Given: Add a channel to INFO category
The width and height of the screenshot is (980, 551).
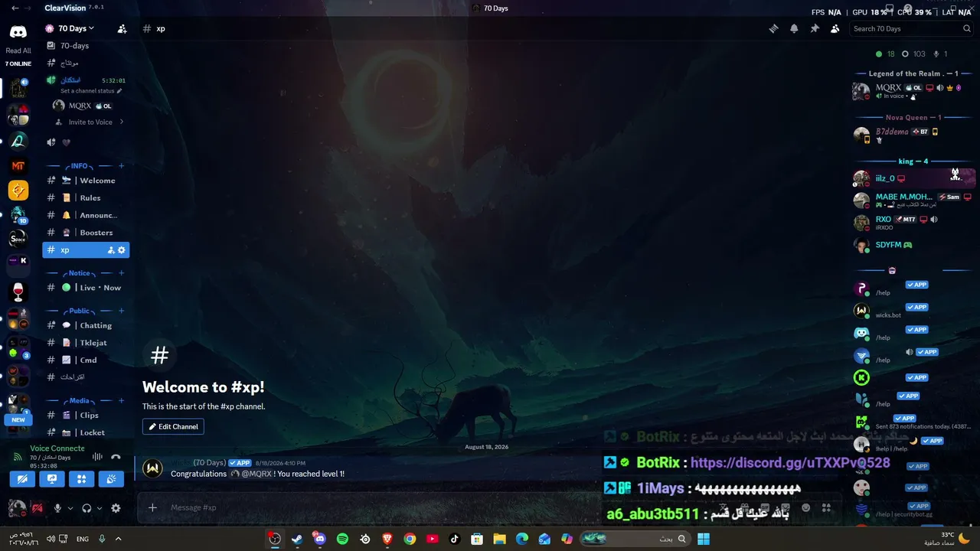Looking at the screenshot, I should click(x=121, y=166).
